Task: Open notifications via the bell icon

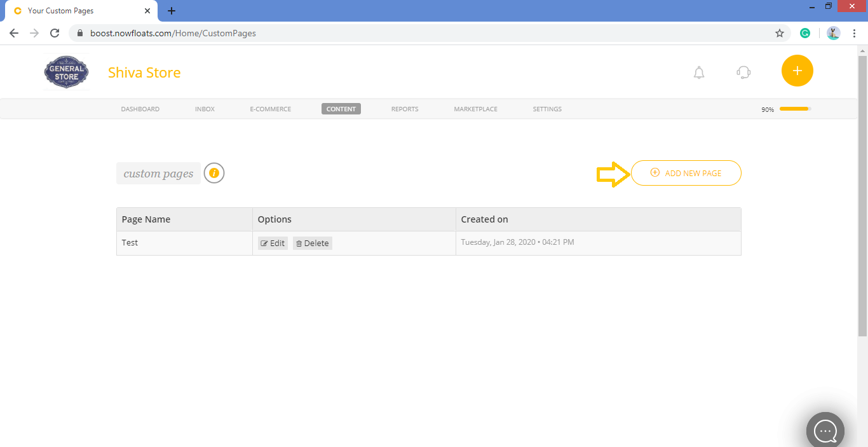Action: 699,72
